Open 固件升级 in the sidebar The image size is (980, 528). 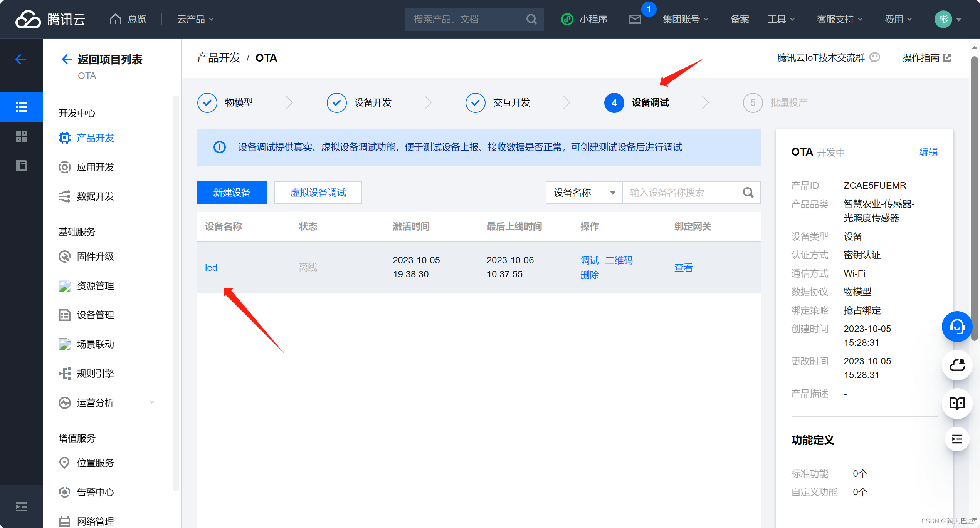tap(95, 256)
